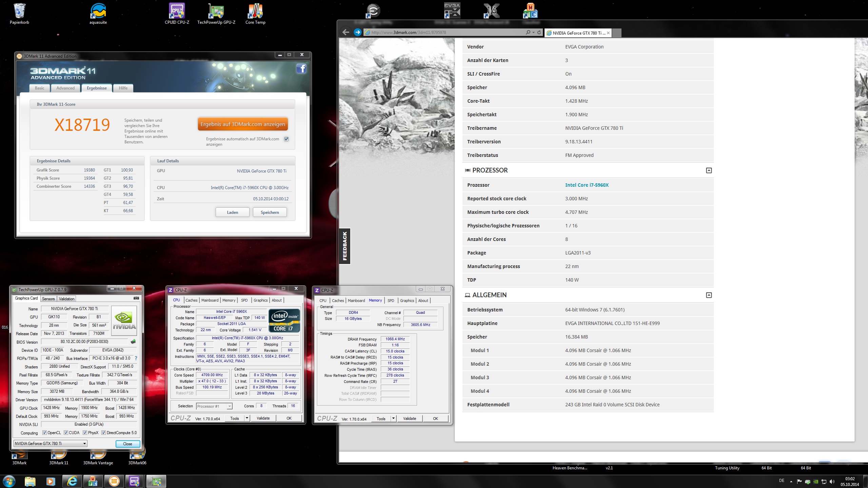868x488 pixels.
Task: Open File Explorer from the taskbar
Action: pos(30,481)
